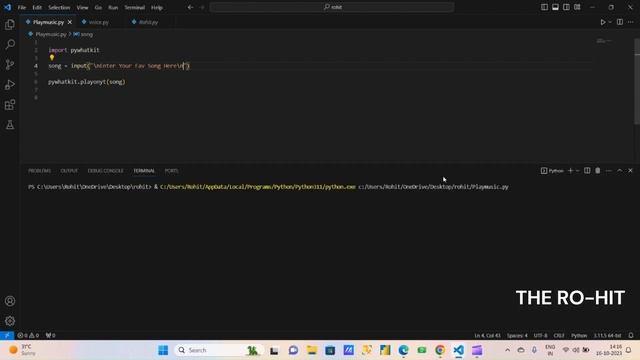Switch to the DEBUG CONSOLE panel tab
The image size is (640, 360).
105,171
